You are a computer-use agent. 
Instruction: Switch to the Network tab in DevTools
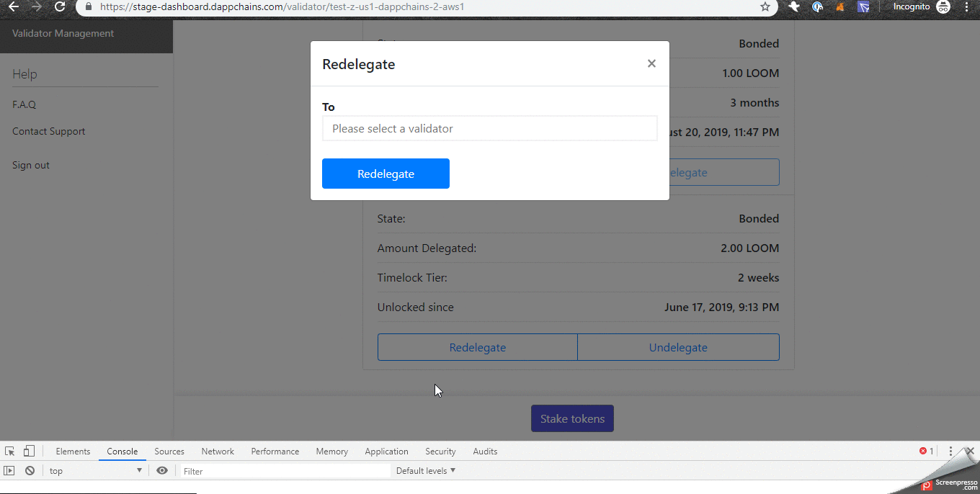click(x=218, y=452)
